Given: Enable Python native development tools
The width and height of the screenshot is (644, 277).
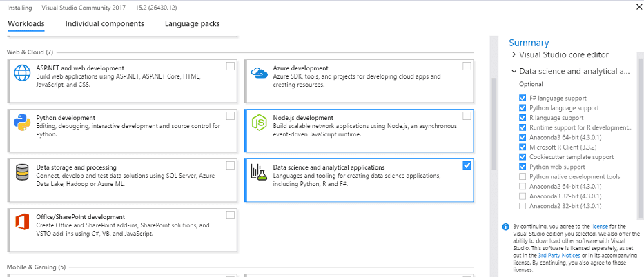Looking at the screenshot, I should coord(523,176).
